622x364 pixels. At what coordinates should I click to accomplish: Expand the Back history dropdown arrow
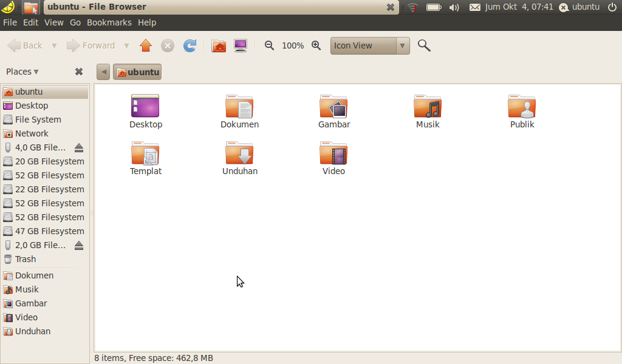pos(54,46)
